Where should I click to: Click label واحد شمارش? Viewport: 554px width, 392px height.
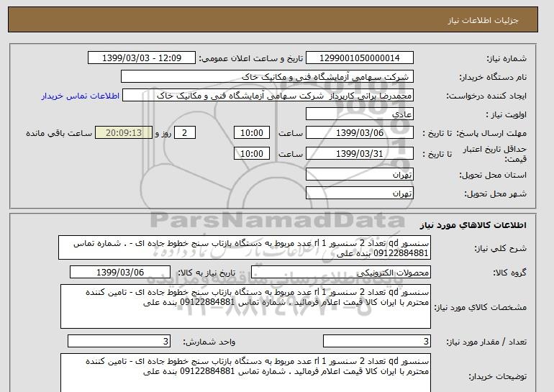point(209,342)
